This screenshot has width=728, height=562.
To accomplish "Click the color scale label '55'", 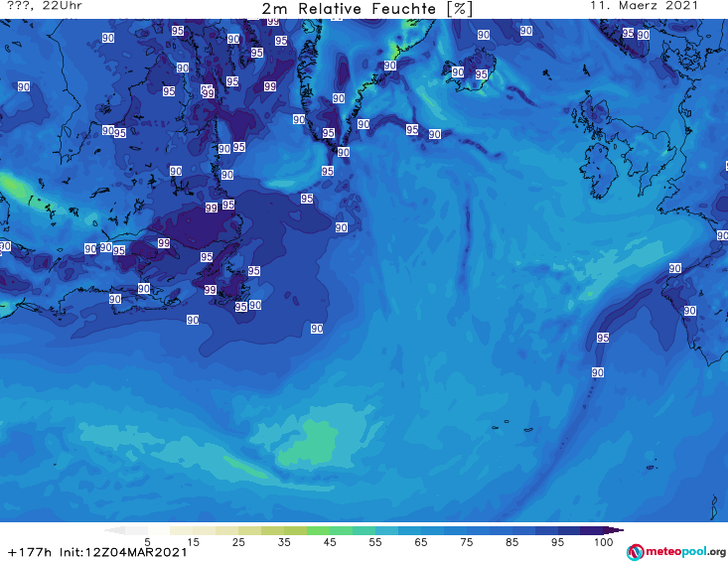I will tap(375, 542).
